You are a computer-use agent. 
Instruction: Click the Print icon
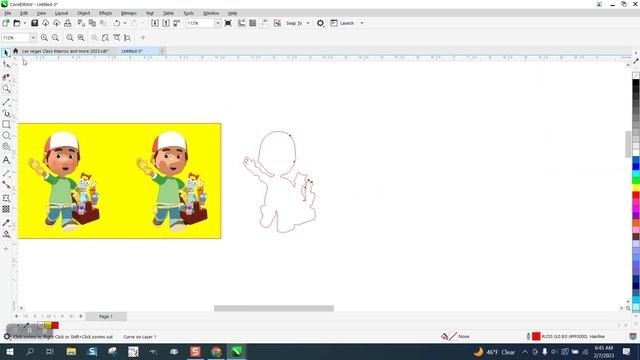68,23
